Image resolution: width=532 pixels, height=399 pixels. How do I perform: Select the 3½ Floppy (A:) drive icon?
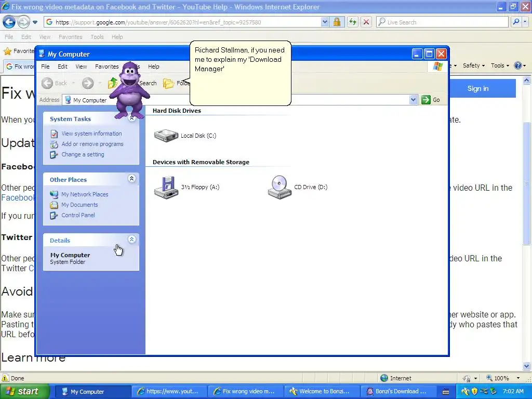[166, 187]
